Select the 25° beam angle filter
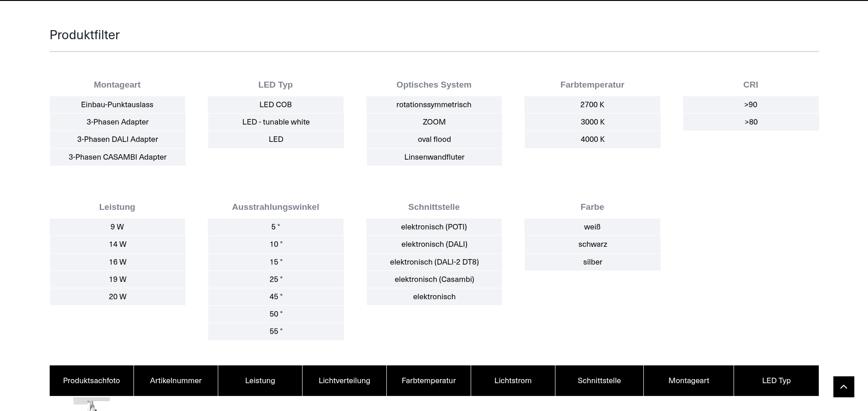This screenshot has height=411, width=868. pos(276,280)
